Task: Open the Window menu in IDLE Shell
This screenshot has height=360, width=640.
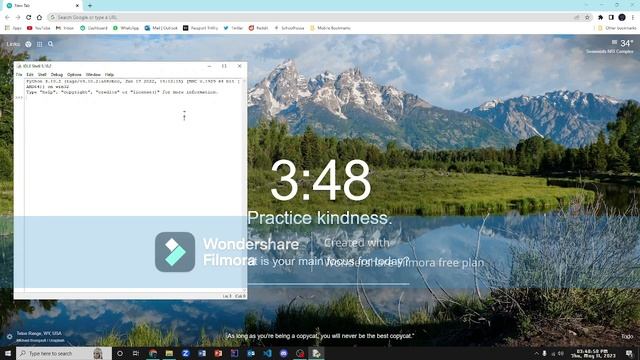Action: (x=93, y=75)
